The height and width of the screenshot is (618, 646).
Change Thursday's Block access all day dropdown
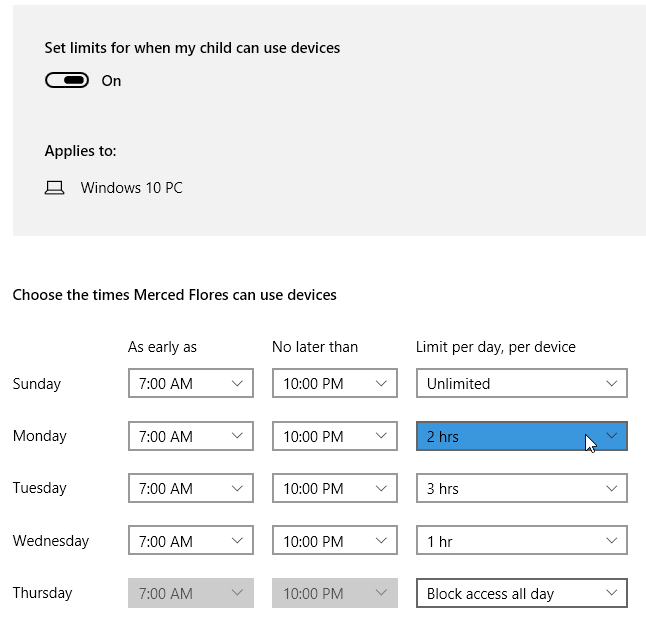tap(521, 593)
